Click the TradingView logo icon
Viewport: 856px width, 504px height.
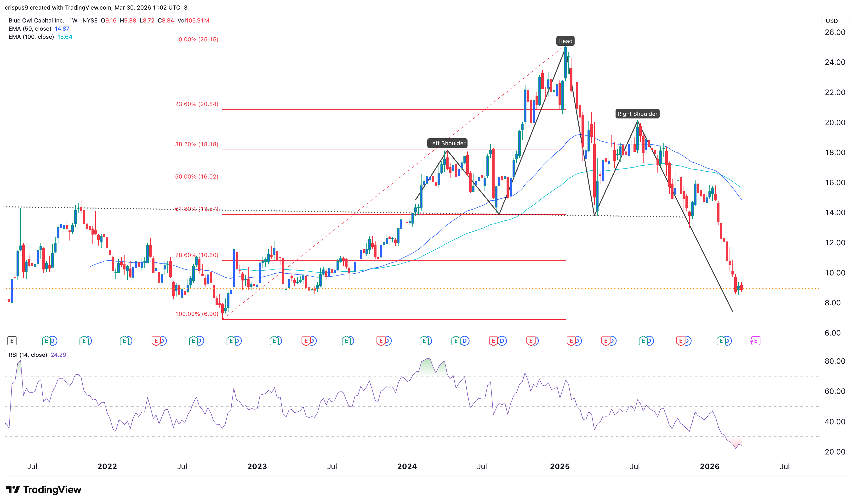point(13,489)
